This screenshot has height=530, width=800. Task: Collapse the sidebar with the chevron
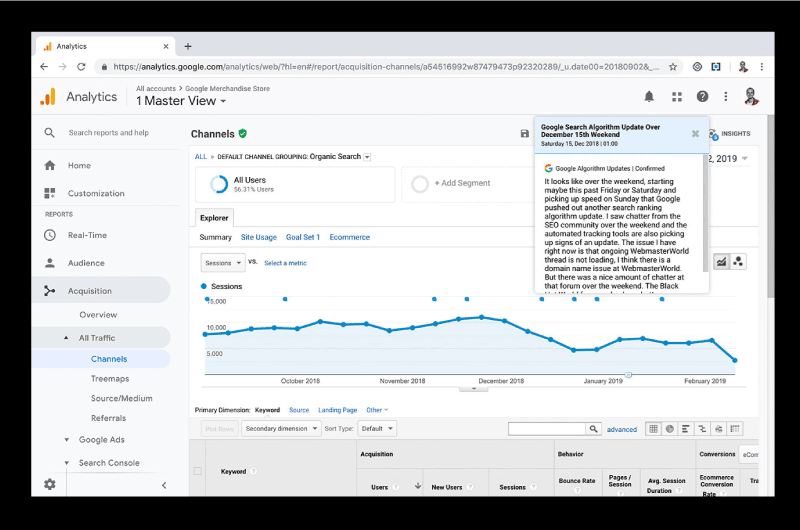click(164, 485)
